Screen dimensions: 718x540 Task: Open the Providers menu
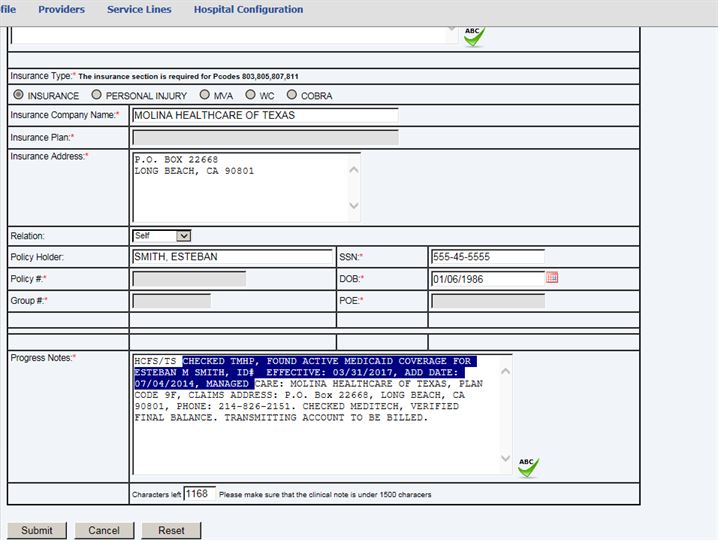(61, 10)
